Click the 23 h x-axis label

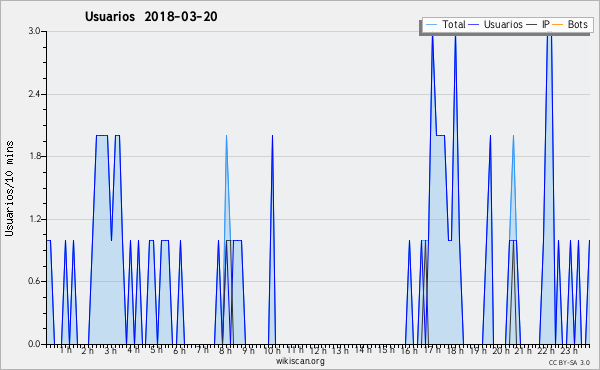pos(569,351)
